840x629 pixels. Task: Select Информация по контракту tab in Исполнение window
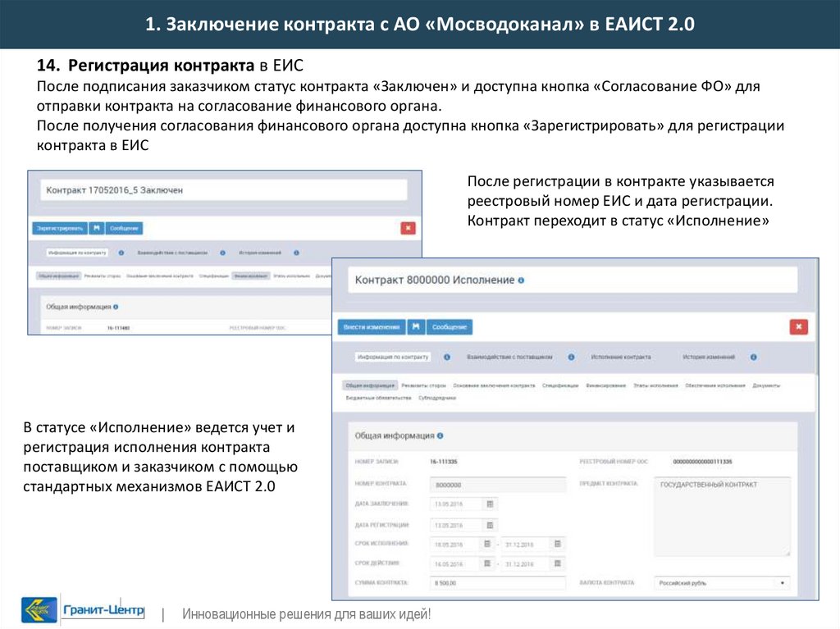pyautogui.click(x=393, y=357)
